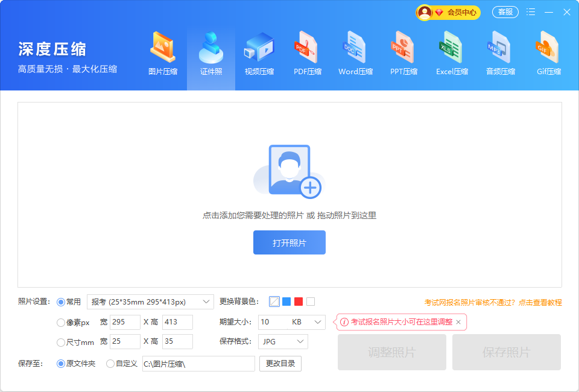Choose 自定义 save location option
579x392 pixels.
(x=110, y=364)
